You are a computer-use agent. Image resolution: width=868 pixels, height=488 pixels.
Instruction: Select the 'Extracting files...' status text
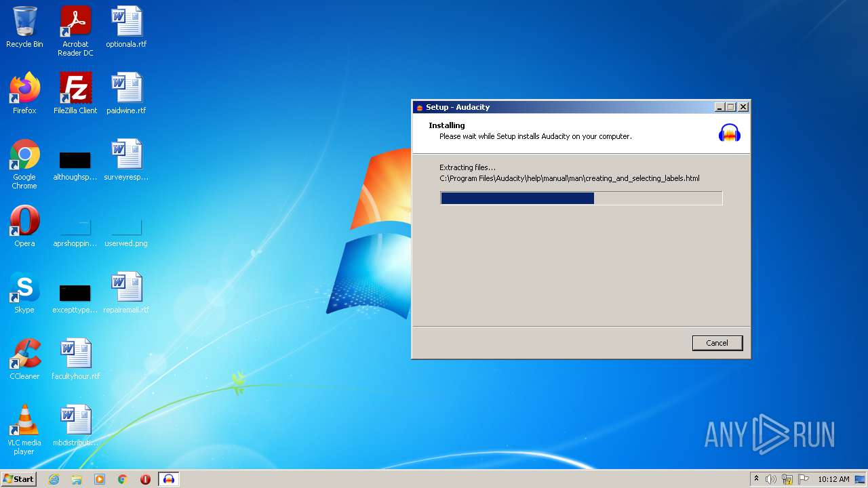pyautogui.click(x=468, y=167)
